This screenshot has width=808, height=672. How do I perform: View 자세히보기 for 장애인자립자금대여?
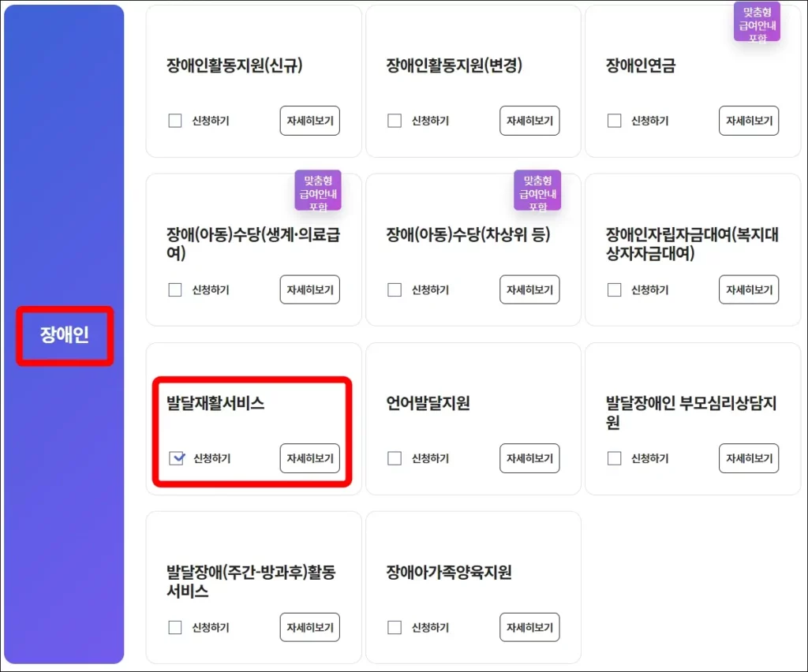pos(749,289)
